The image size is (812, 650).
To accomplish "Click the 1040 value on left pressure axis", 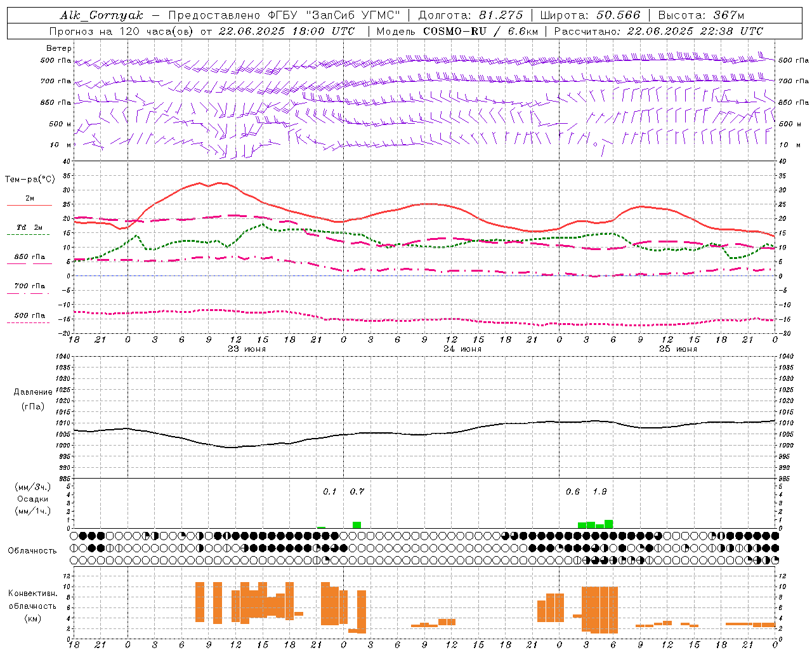I will (x=62, y=356).
